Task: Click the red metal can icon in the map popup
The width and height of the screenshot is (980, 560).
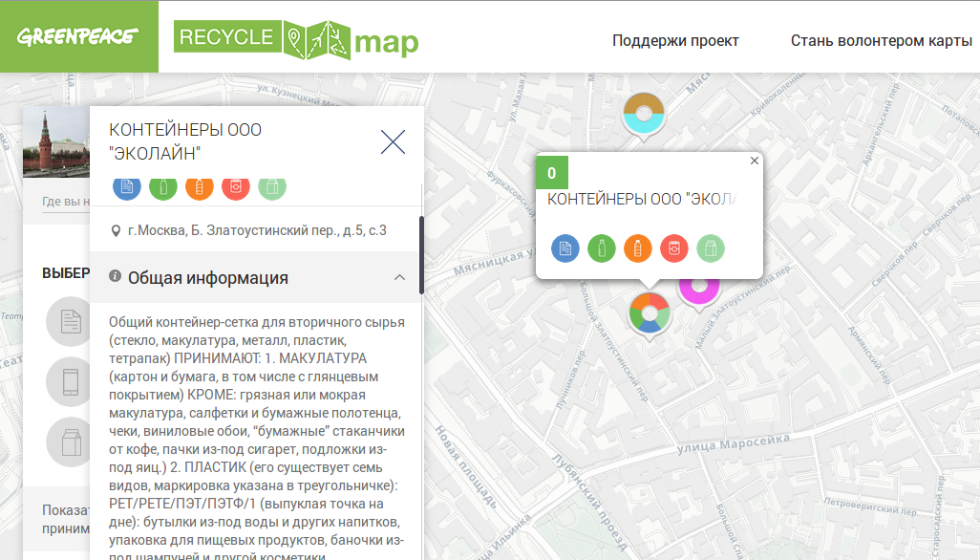Action: (x=673, y=248)
